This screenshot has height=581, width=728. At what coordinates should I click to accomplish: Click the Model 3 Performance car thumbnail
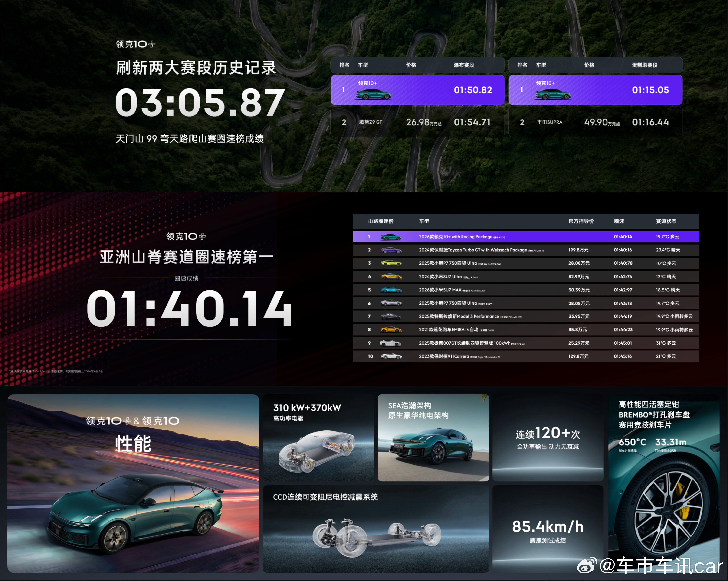391,316
